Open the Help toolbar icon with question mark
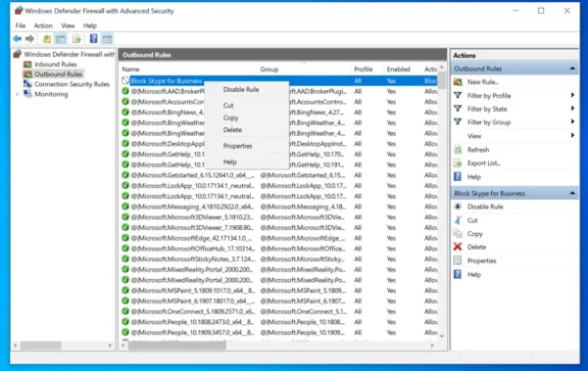588x371 pixels. 94,38
